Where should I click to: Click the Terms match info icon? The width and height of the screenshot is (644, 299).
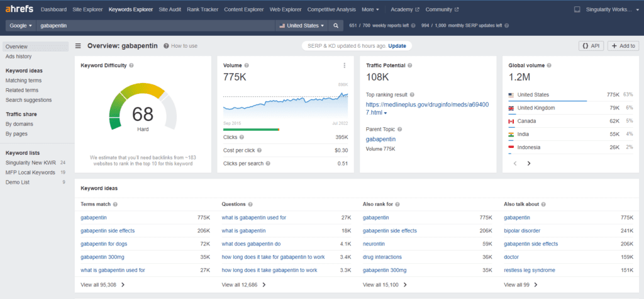click(x=115, y=205)
